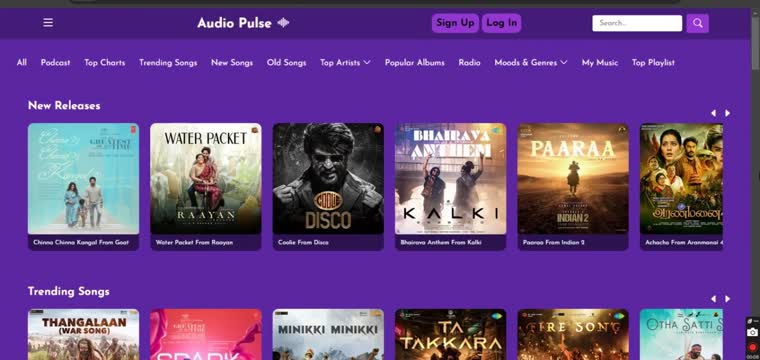
Task: Show previous New Releases with left arrow
Action: click(x=713, y=113)
